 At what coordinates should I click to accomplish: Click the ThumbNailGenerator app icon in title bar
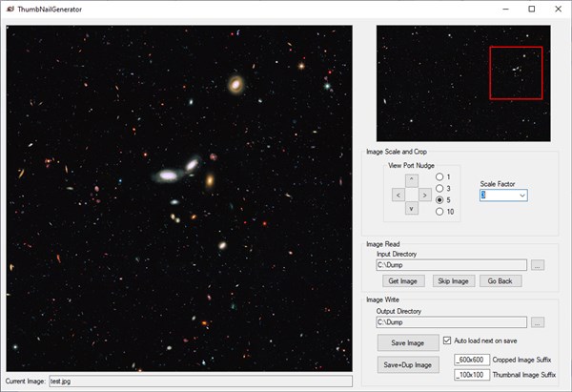[10, 9]
